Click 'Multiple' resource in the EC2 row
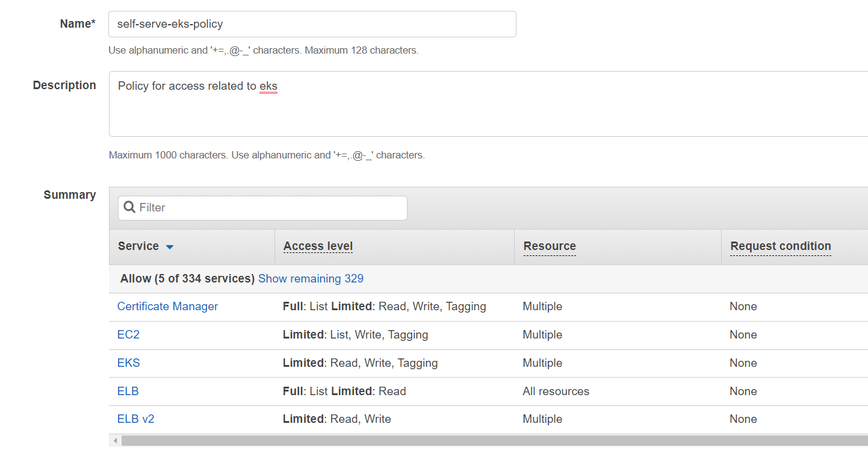This screenshot has width=868, height=465. [x=542, y=335]
